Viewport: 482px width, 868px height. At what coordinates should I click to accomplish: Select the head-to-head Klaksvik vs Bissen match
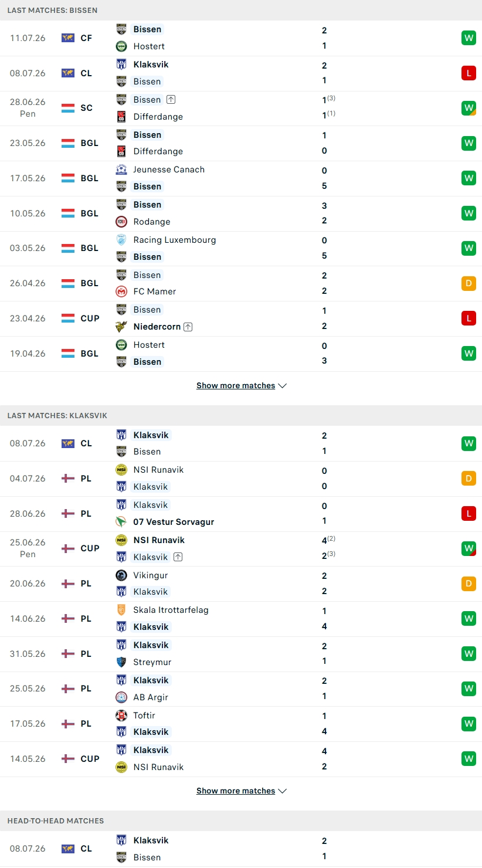(241, 849)
